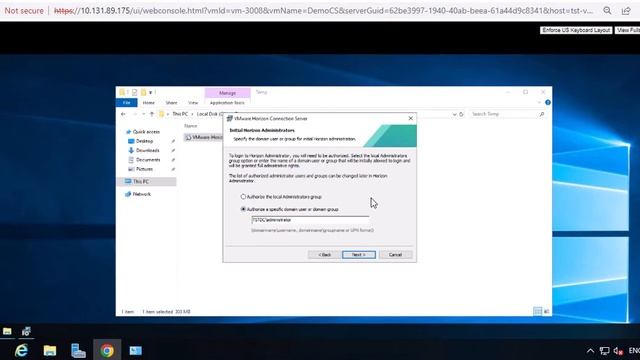Click the ENG language indicator
640x360 pixels.
(x=634, y=351)
